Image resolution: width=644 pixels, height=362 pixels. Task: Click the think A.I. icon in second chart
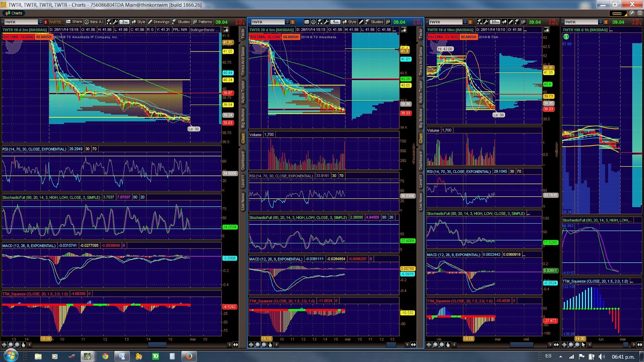(x=313, y=22)
